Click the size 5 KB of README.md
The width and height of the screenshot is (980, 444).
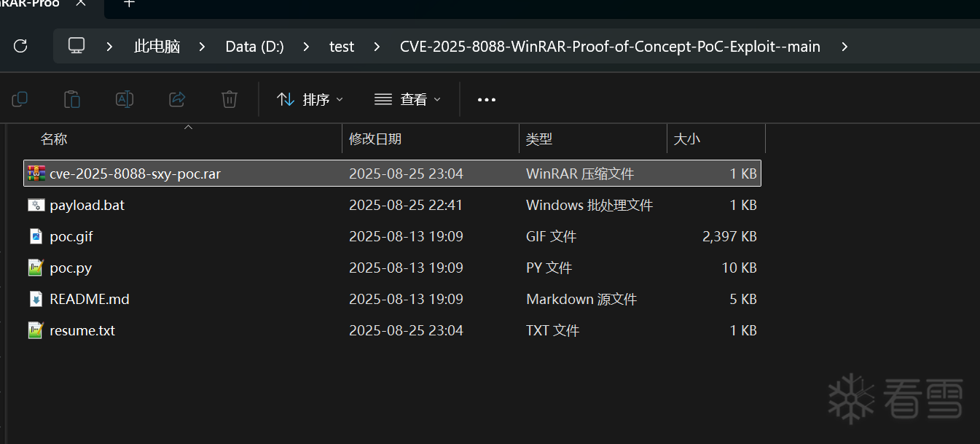pyautogui.click(x=743, y=299)
